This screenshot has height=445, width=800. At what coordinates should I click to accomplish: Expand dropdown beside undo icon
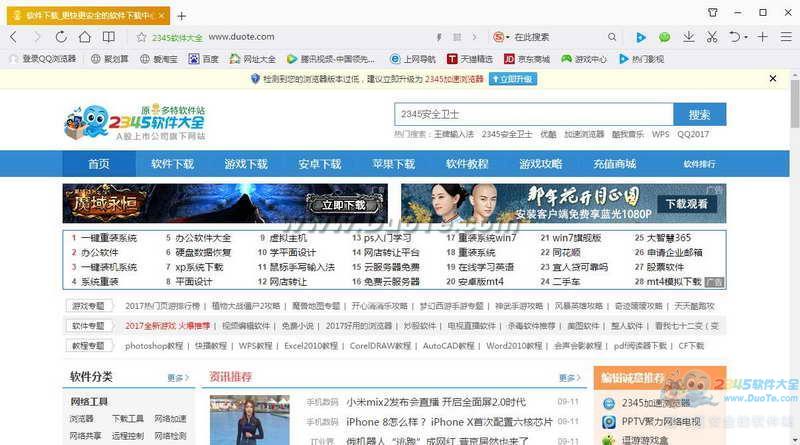coord(746,37)
